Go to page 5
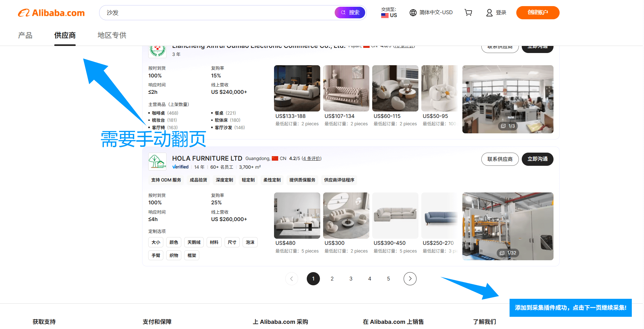Image resolution: width=644 pixels, height=329 pixels. [x=388, y=279]
